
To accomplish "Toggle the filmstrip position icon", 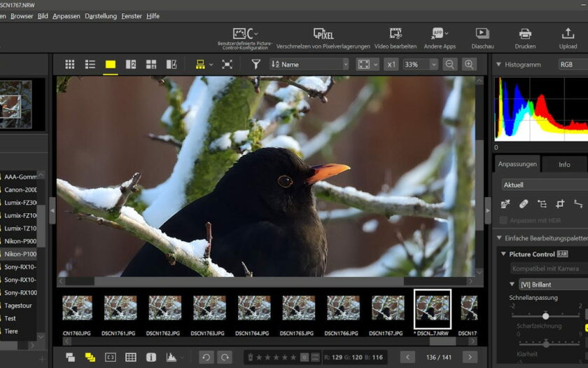I will 200,64.
